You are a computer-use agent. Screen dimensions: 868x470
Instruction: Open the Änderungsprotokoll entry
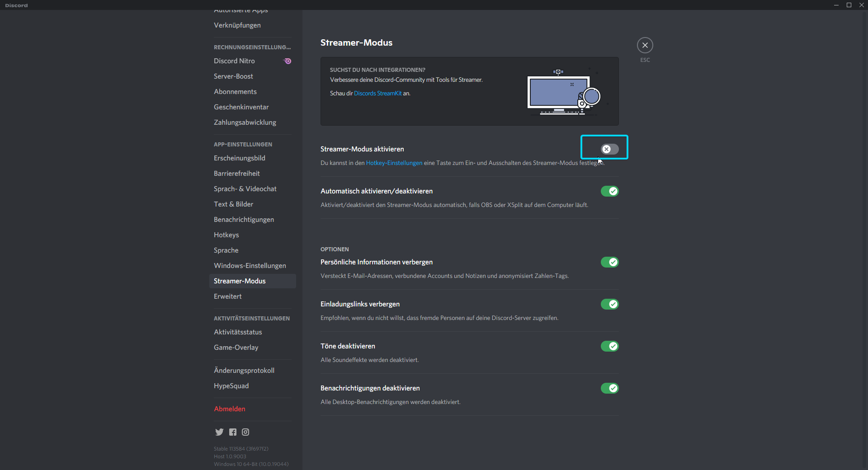pos(244,371)
